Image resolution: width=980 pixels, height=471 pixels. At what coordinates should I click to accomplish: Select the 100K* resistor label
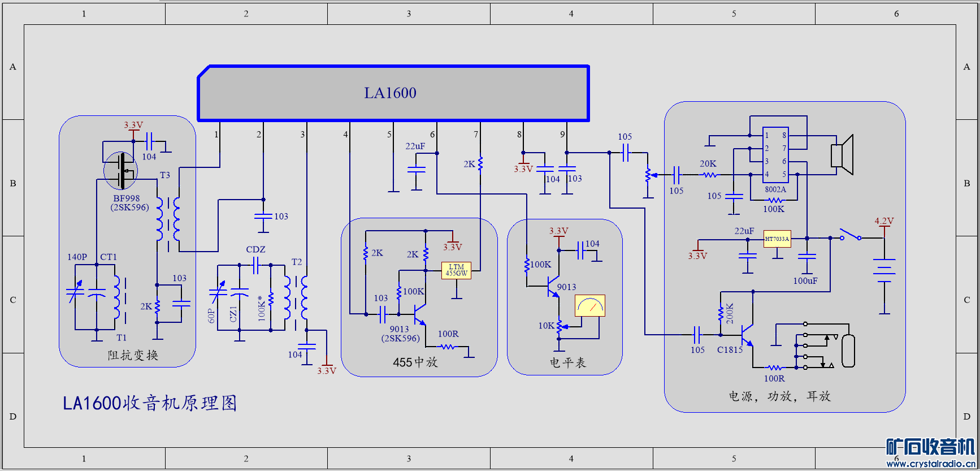point(261,308)
